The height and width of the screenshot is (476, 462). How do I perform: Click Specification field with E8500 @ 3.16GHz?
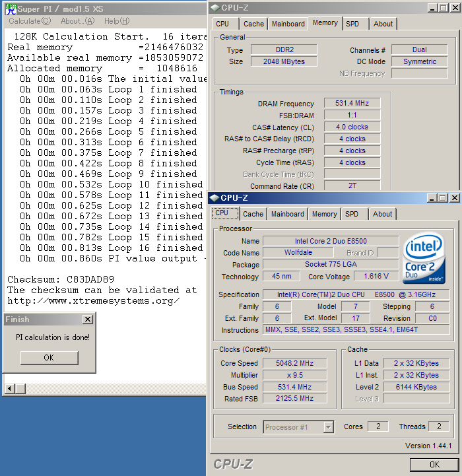[x=356, y=294]
